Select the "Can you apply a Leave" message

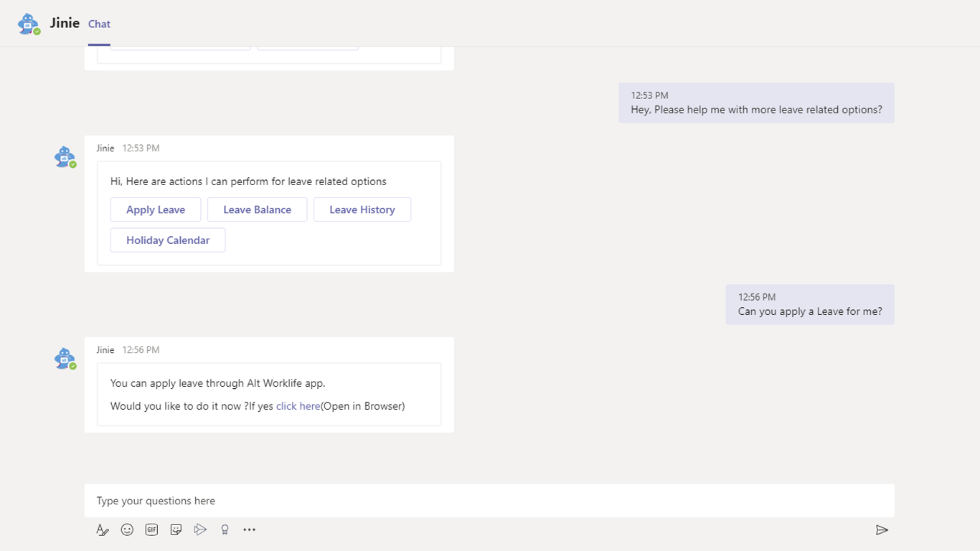click(809, 311)
